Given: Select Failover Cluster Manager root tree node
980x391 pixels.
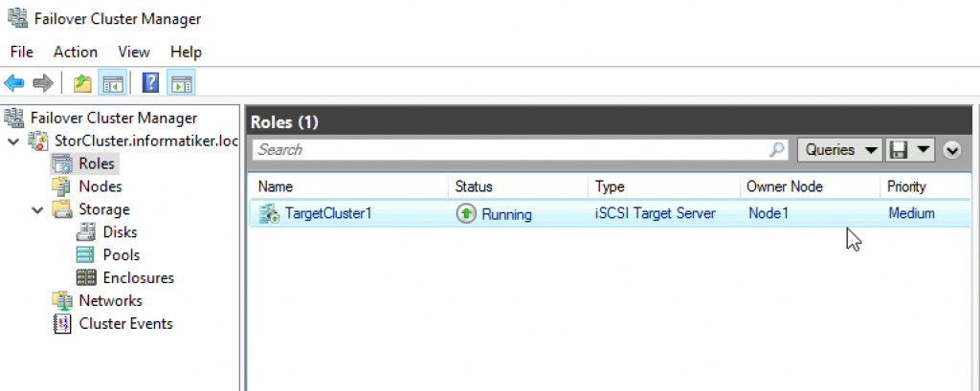Looking at the screenshot, I should (x=114, y=118).
